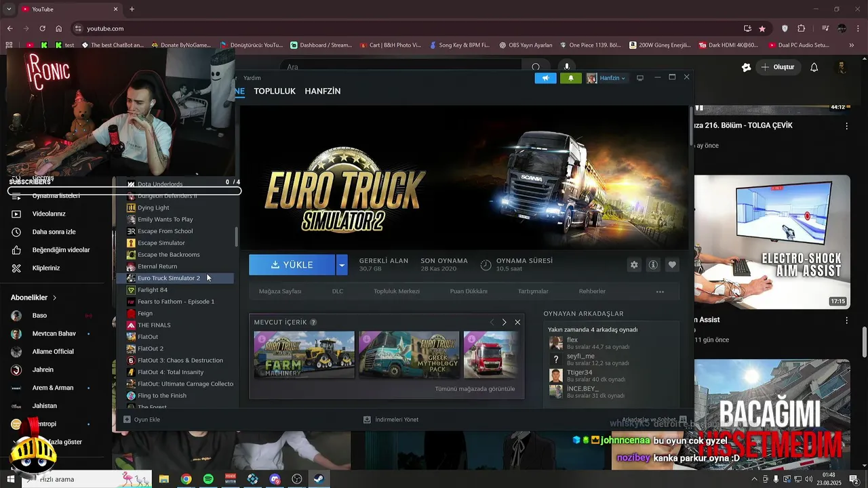Click Chrome address bar youtube.com
This screenshot has width=868, height=488.
point(105,28)
